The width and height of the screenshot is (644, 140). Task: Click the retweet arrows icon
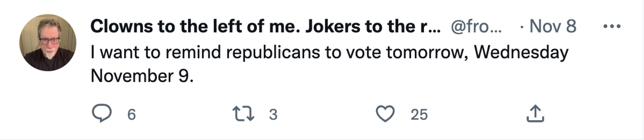[243, 114]
